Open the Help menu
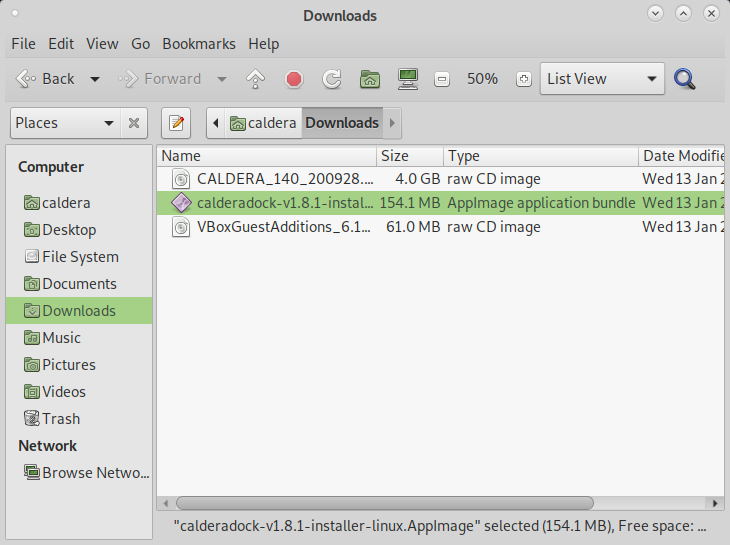Image resolution: width=730 pixels, height=545 pixels. click(264, 44)
